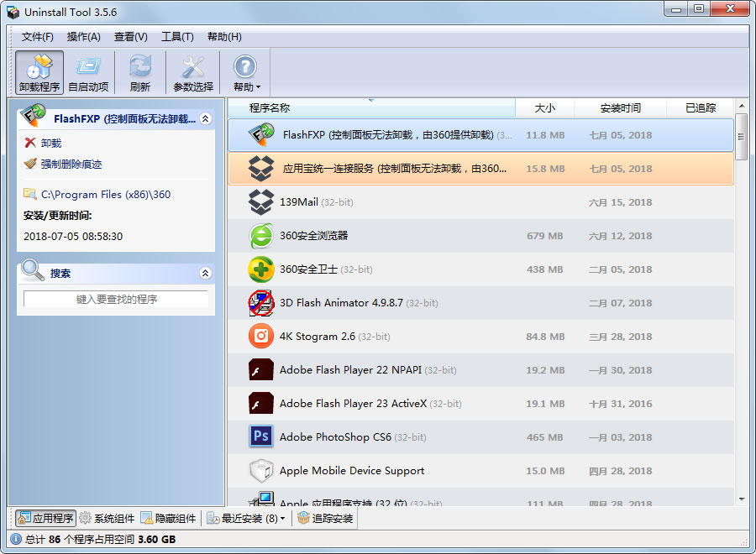This screenshot has width=756, height=554.
Task: Click the Adobe Flash Player 22 NPAPI icon
Action: point(261,370)
